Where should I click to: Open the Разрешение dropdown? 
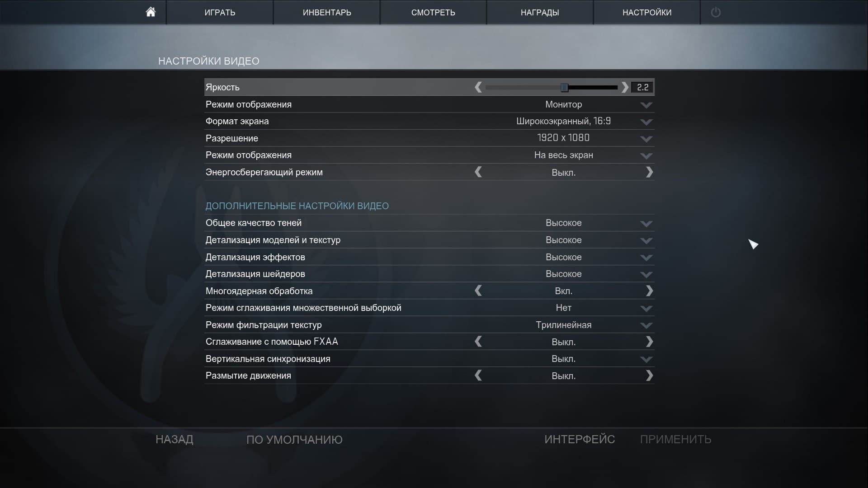(x=646, y=139)
